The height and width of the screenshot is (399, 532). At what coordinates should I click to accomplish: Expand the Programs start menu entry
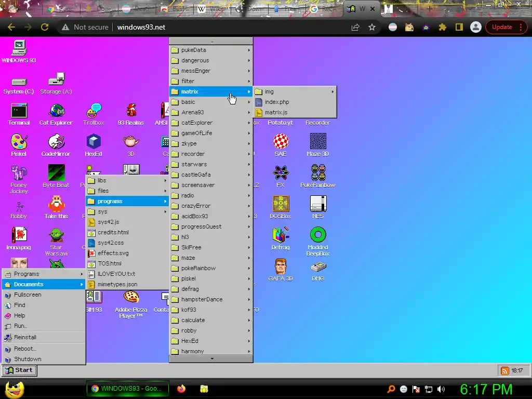(44, 274)
